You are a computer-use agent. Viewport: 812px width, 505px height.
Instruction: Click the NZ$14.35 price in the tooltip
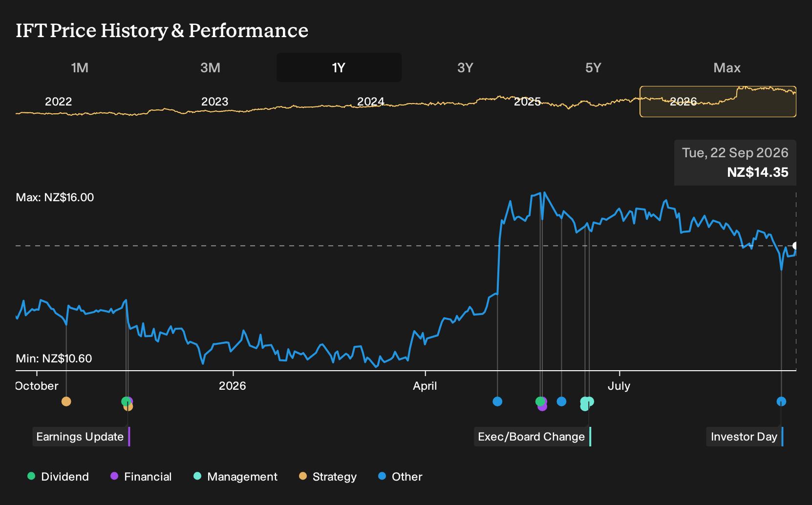[x=758, y=172]
